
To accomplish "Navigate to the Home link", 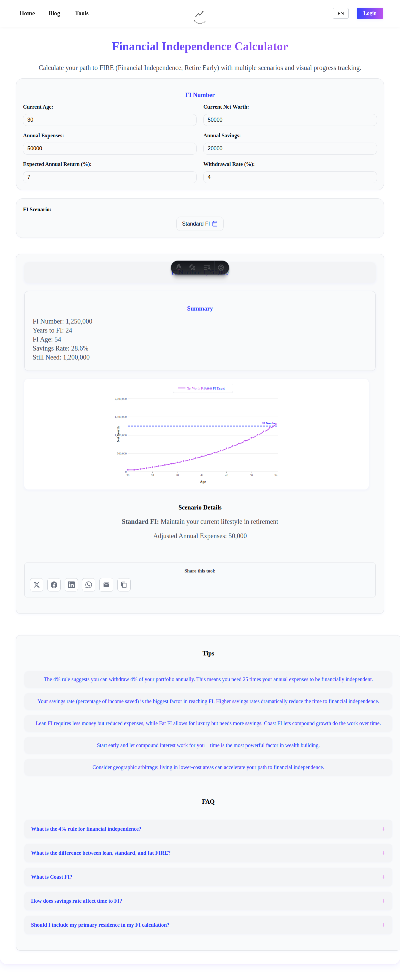I will click(27, 13).
